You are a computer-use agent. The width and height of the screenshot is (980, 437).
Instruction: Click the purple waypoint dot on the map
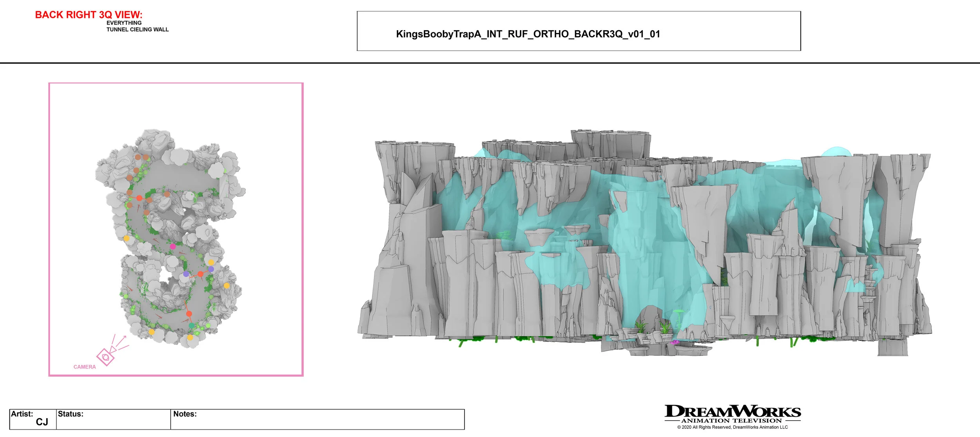pyautogui.click(x=186, y=274)
